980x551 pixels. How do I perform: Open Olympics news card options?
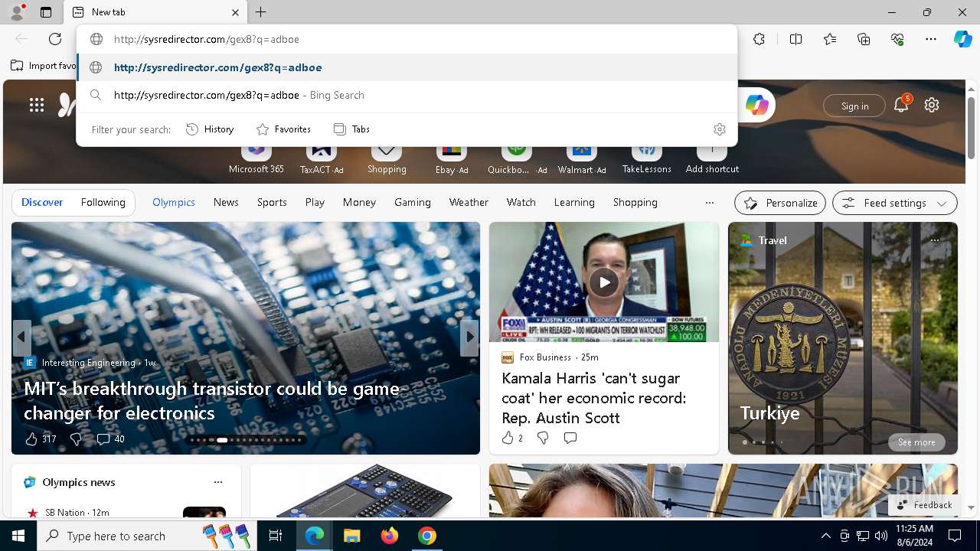click(218, 482)
